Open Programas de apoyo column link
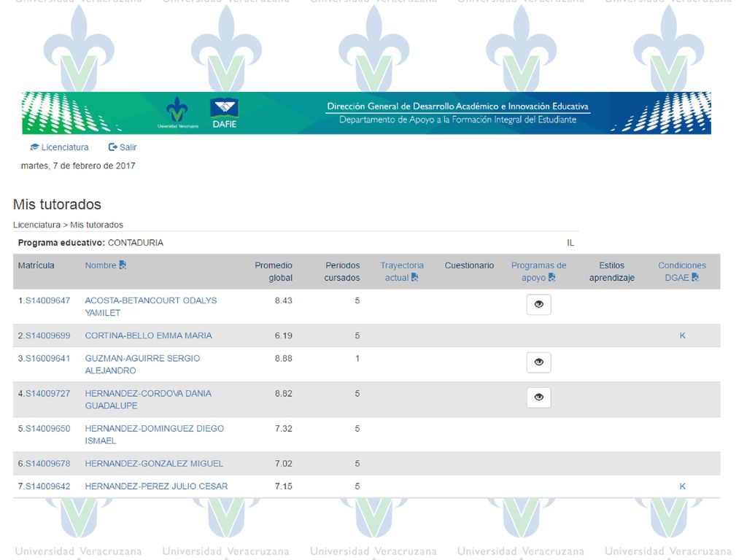747x560 pixels. 538,271
